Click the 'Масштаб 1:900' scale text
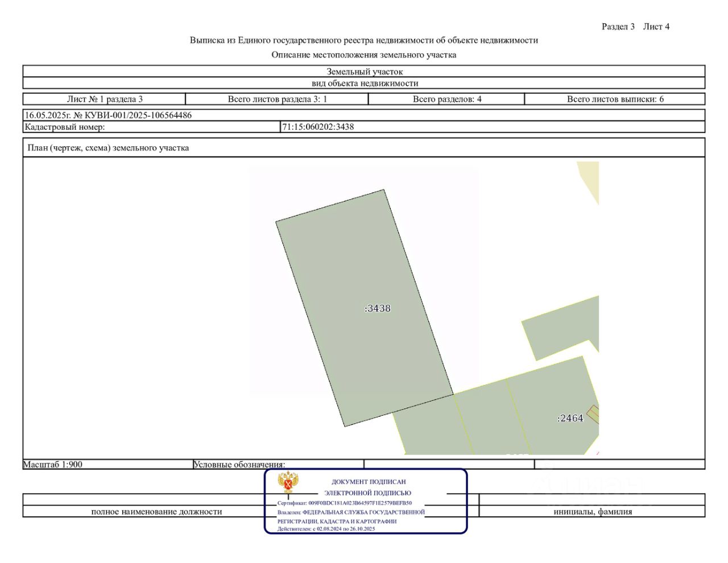Screen dimensions: 728x563 [x=53, y=465]
